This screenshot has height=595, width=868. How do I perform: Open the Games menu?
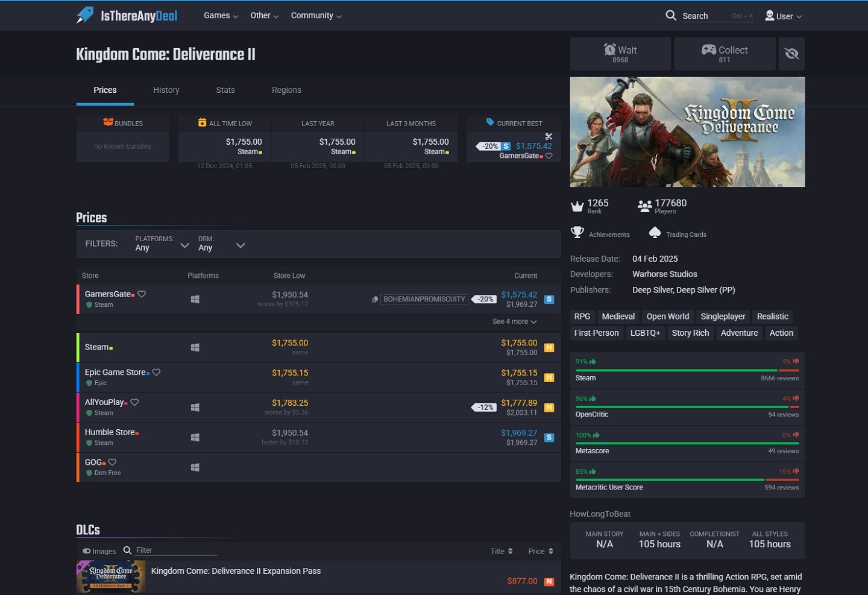pyautogui.click(x=221, y=16)
